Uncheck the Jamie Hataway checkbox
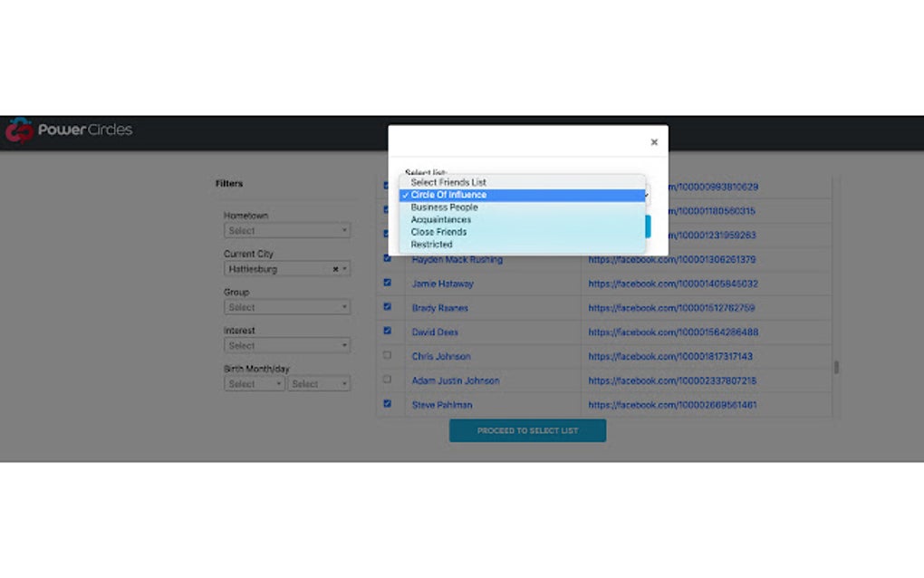 pyautogui.click(x=387, y=283)
